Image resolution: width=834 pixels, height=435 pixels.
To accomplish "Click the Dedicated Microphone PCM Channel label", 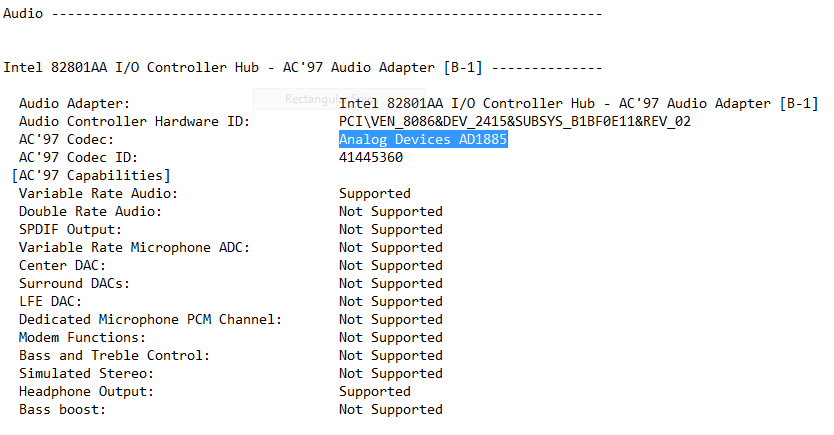I will pyautogui.click(x=150, y=320).
